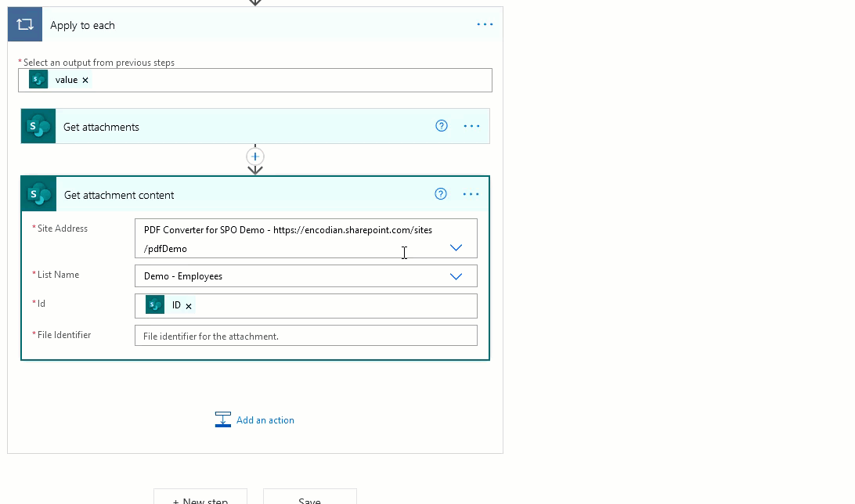Focus the File Identifier input field

click(x=306, y=336)
